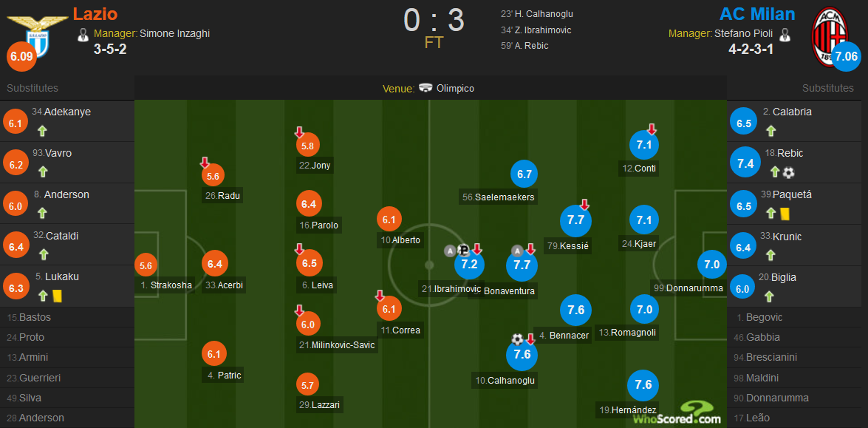This screenshot has height=428, width=868.
Task: Click the Olimpico stadium venue icon
Action: coord(426,88)
